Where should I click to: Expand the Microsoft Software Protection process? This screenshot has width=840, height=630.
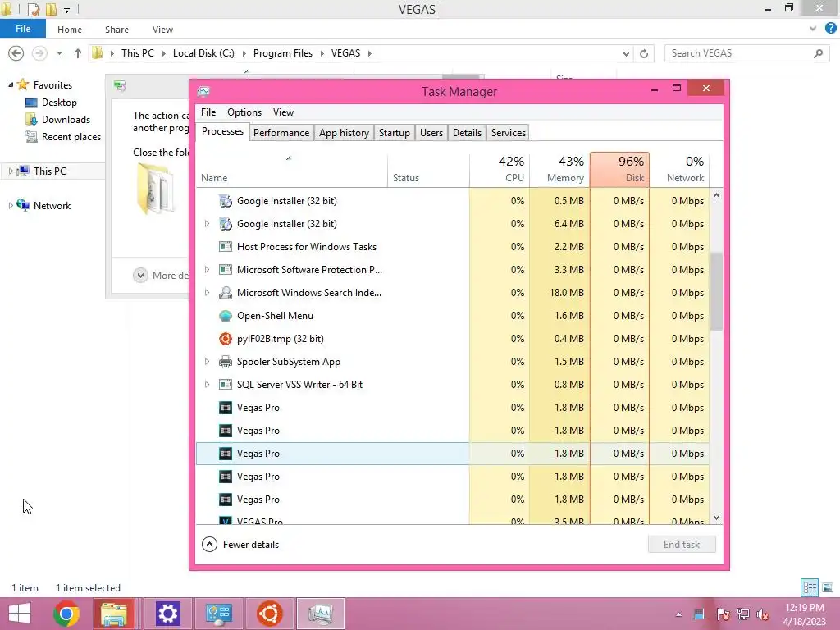click(207, 270)
